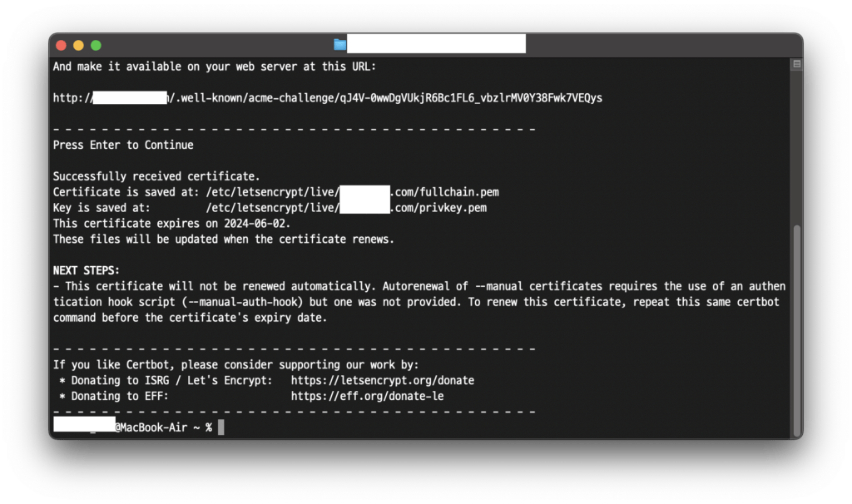Click the folder proxy icon in title bar
Image resolution: width=852 pixels, height=504 pixels.
point(339,45)
